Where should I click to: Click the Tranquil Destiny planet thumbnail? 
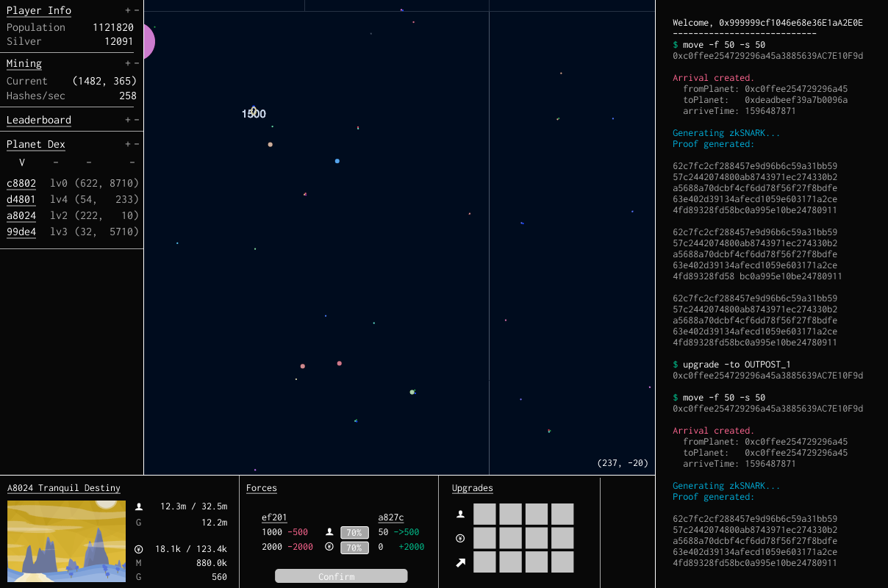[x=67, y=541]
